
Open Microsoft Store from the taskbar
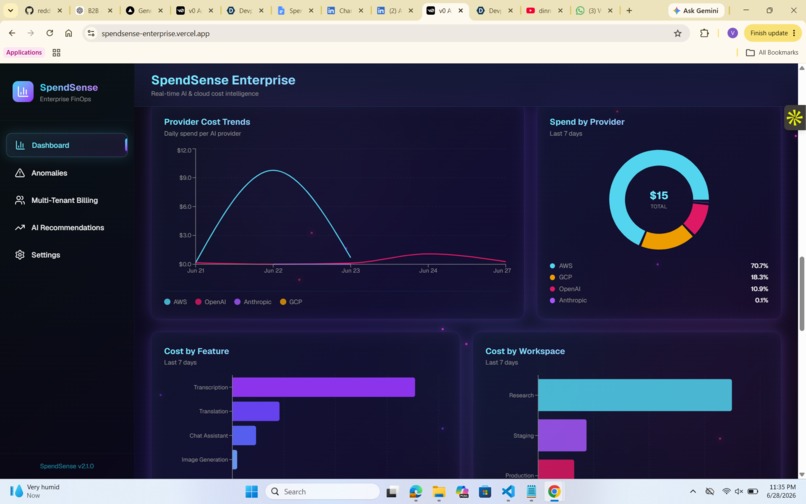485,492
